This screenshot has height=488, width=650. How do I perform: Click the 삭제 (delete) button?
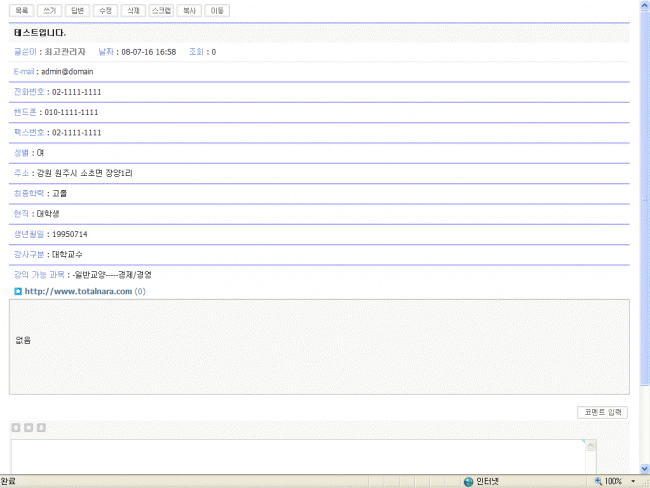(133, 10)
